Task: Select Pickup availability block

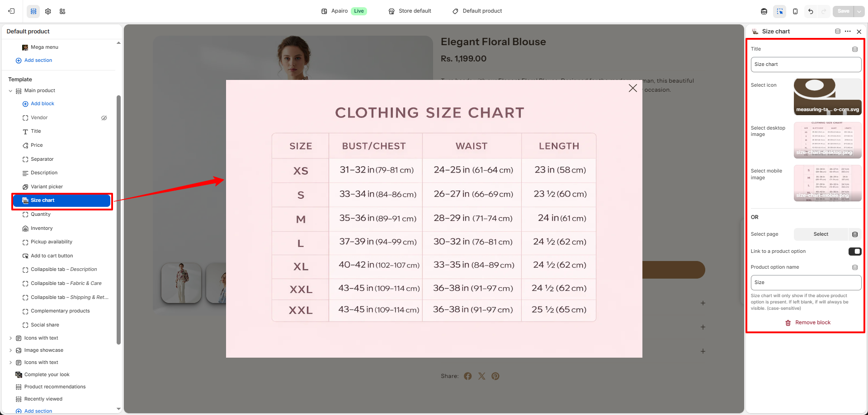Action: (x=51, y=242)
